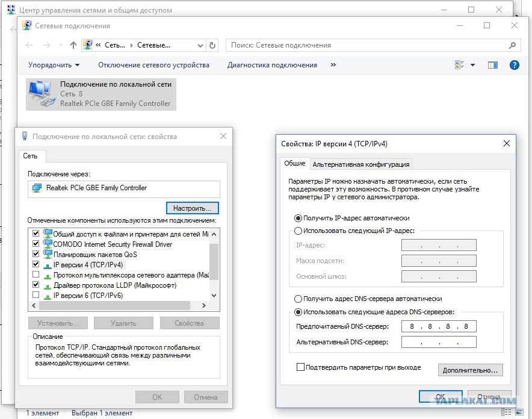Click the vertical scrollbar thumb of component list
Image resolution: width=532 pixels, height=419 pixels.
click(x=214, y=262)
